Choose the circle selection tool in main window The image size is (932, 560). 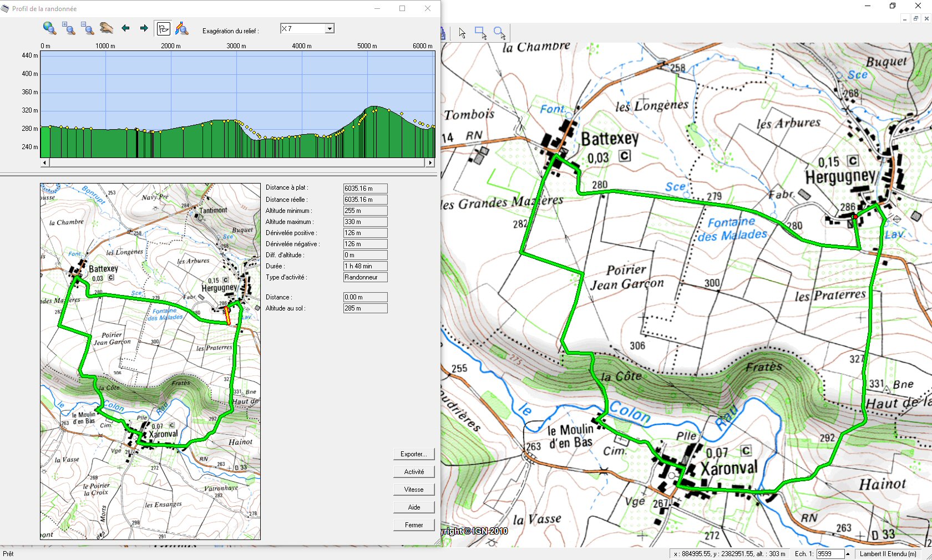click(x=500, y=33)
